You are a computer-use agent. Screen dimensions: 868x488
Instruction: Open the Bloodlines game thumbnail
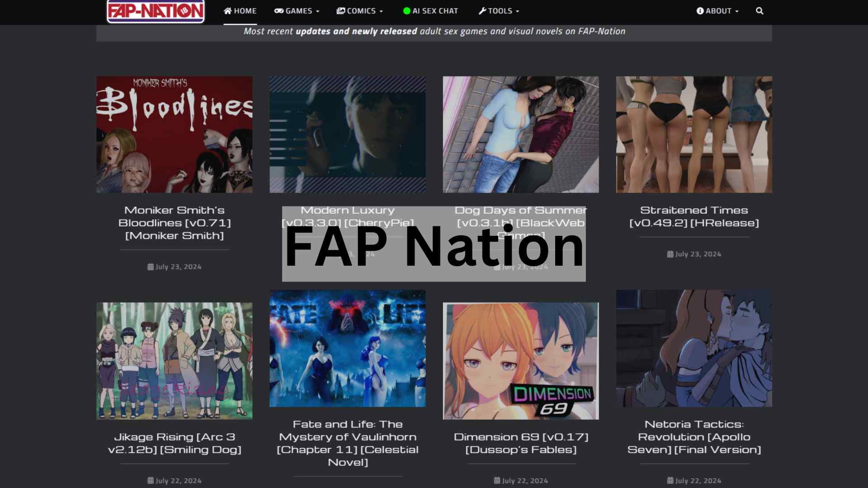tap(175, 135)
